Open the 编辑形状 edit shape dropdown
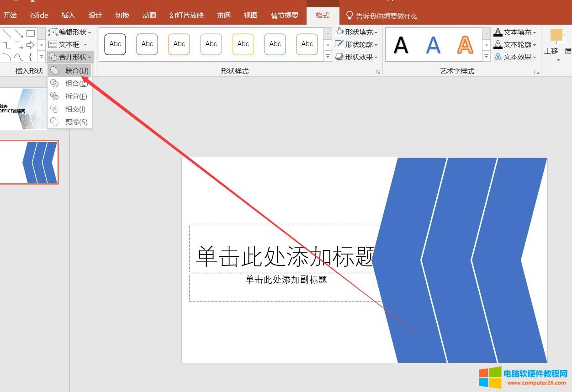 [x=70, y=32]
